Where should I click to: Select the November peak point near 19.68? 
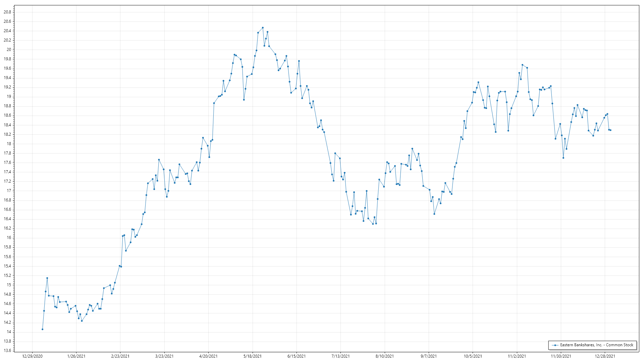pyautogui.click(x=522, y=65)
